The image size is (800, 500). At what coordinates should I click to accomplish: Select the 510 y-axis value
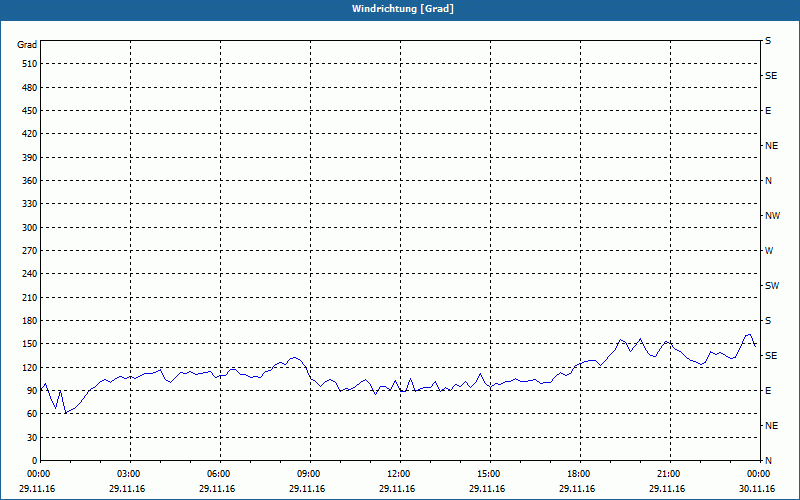[30, 64]
